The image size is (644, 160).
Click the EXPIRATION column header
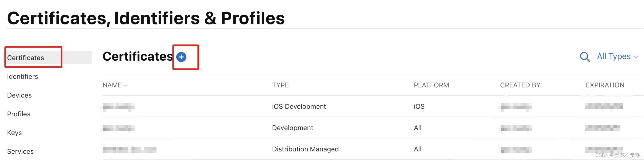pyautogui.click(x=605, y=85)
